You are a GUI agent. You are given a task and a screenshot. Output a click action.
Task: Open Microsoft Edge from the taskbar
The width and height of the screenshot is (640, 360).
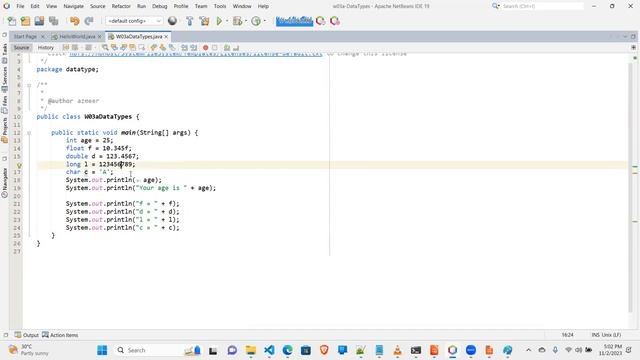pos(287,350)
